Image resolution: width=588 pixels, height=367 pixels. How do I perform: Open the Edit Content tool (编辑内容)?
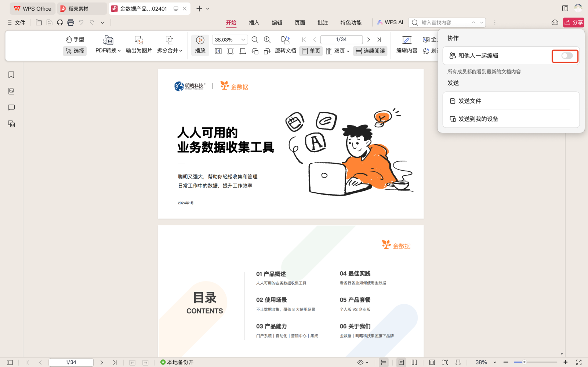point(407,45)
